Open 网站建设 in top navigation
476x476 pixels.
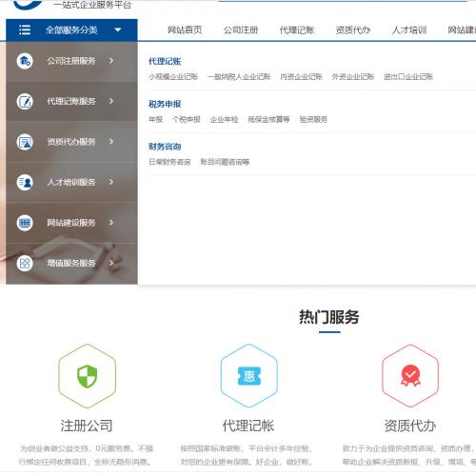pos(462,30)
